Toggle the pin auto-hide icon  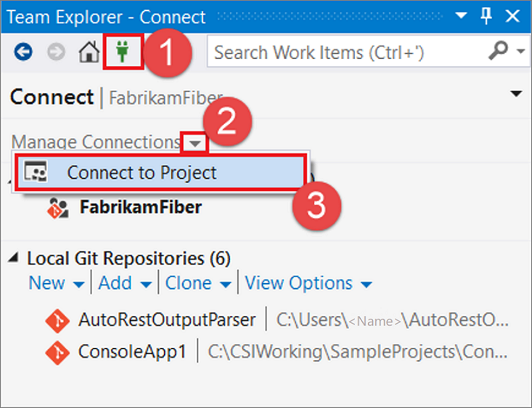point(486,16)
